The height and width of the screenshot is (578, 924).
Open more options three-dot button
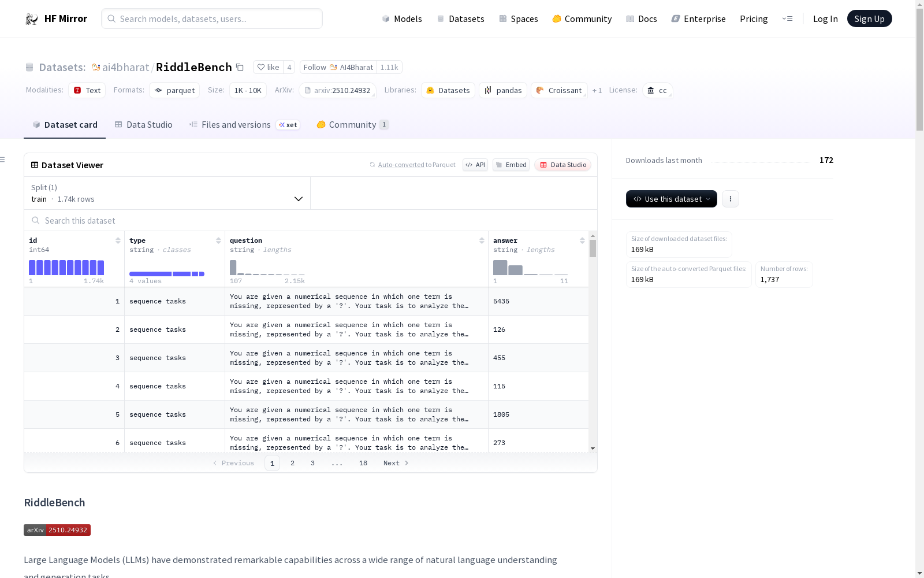point(730,199)
